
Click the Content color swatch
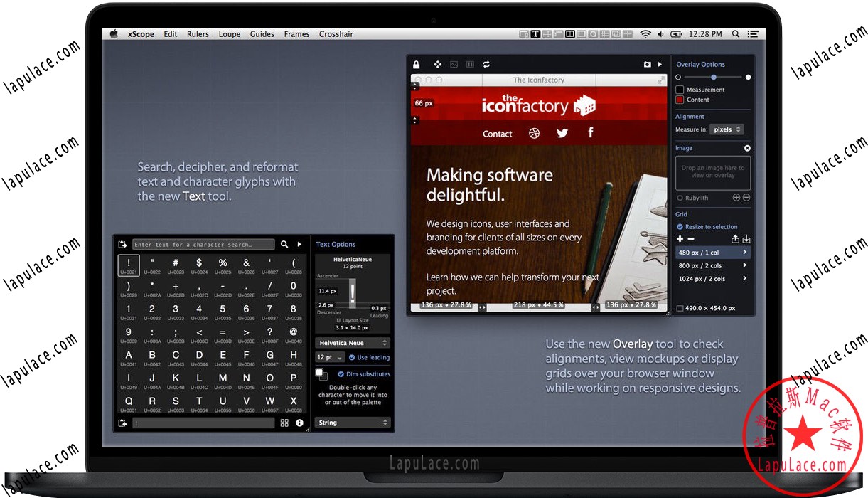pyautogui.click(x=680, y=100)
